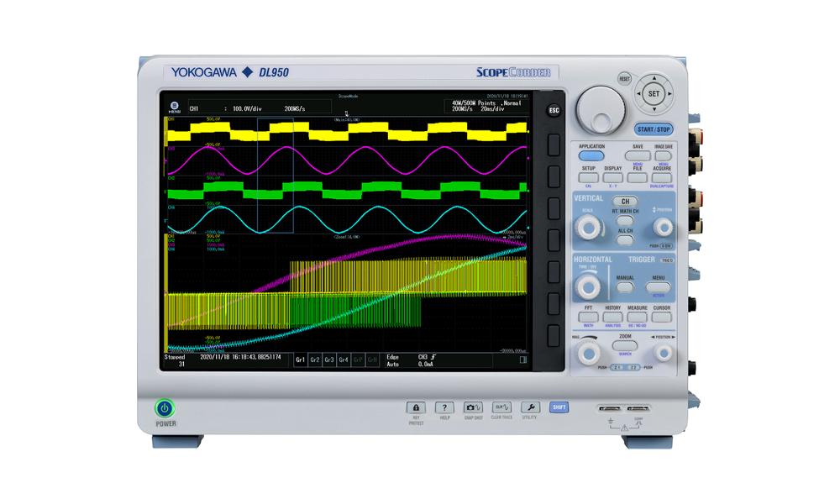840x504 pixels.
Task: Click the vertical CH button
Action: [x=625, y=202]
